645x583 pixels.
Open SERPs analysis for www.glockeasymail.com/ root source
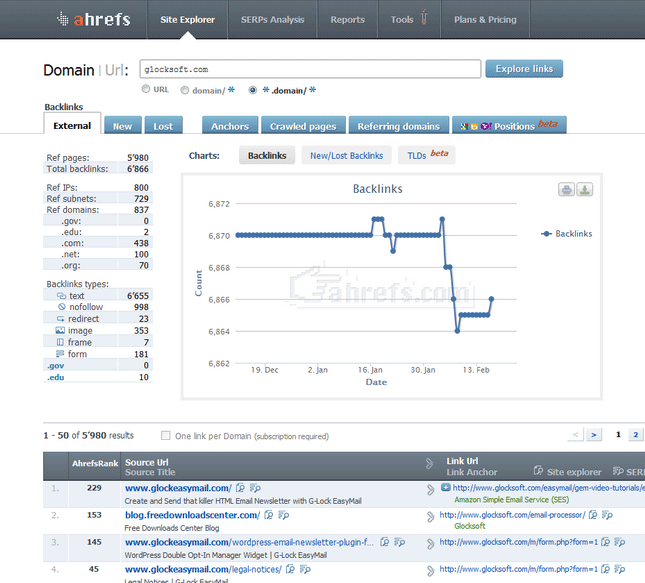[x=255, y=488]
